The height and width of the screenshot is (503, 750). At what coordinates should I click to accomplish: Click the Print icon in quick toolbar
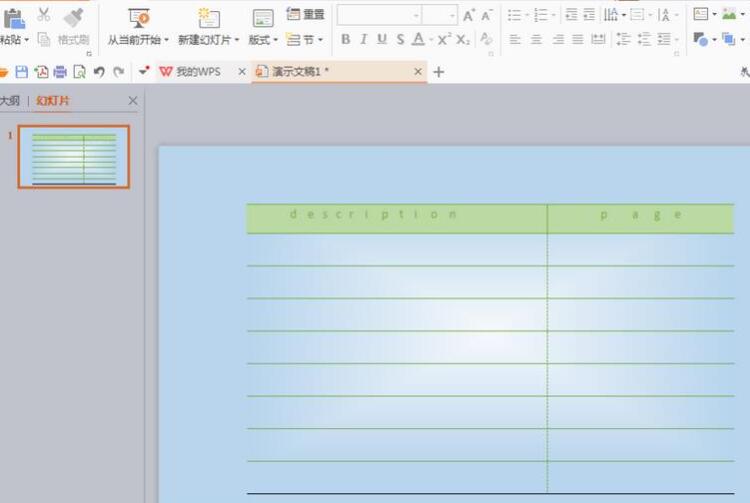pyautogui.click(x=60, y=72)
